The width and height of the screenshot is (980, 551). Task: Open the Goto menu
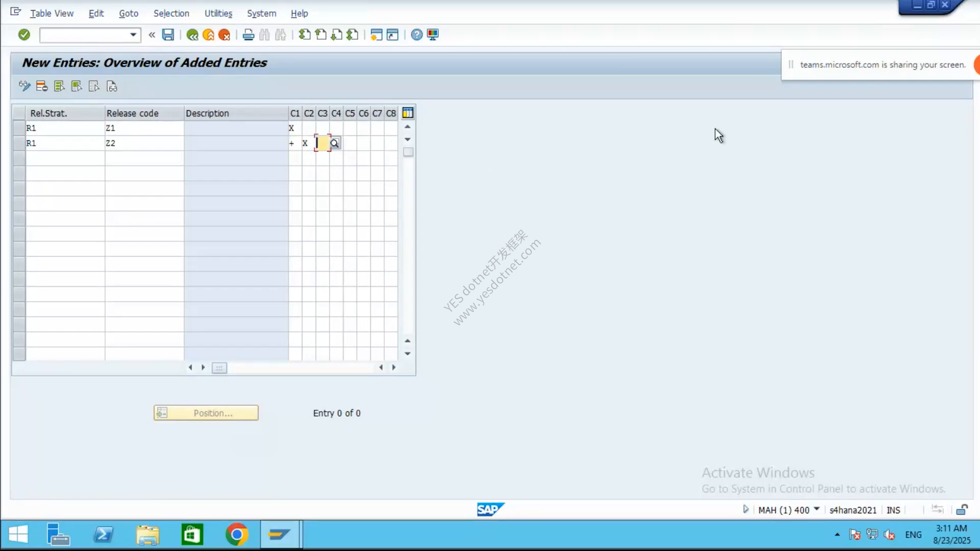click(129, 13)
